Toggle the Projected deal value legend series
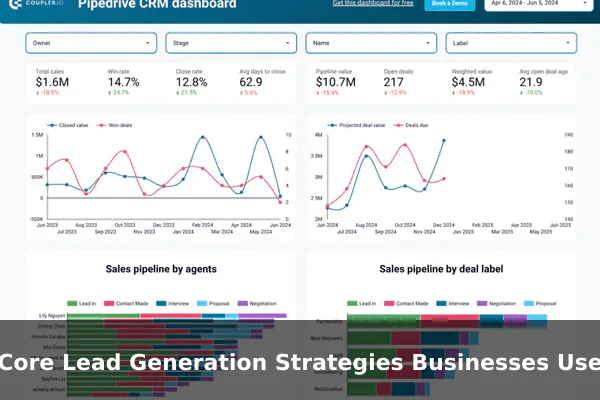 [x=356, y=125]
